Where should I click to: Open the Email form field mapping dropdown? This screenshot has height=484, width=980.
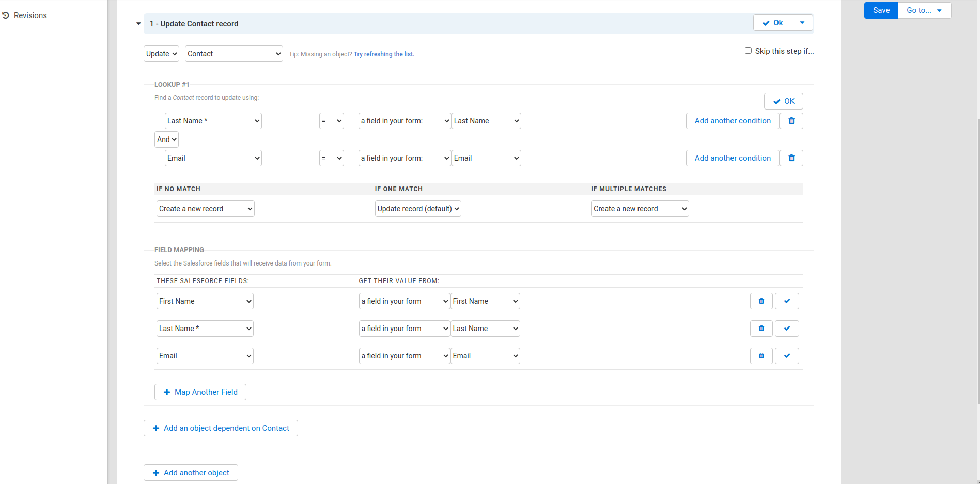[485, 356]
